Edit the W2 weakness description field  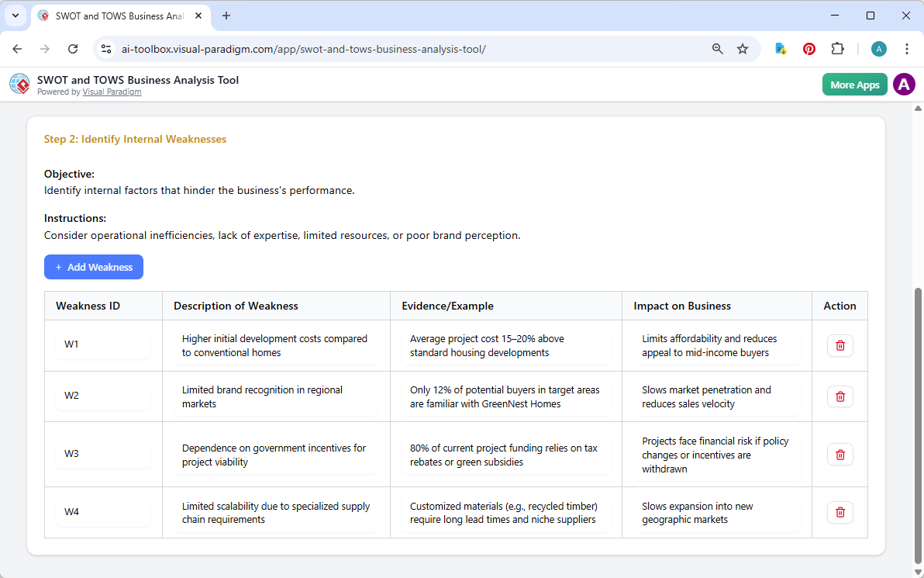point(275,396)
